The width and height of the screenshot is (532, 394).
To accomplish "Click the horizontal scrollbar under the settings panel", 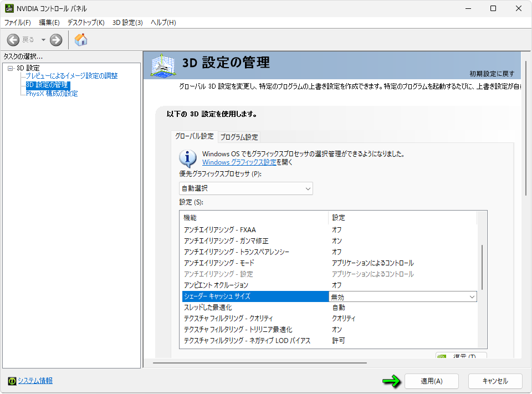I will pyautogui.click(x=259, y=363).
